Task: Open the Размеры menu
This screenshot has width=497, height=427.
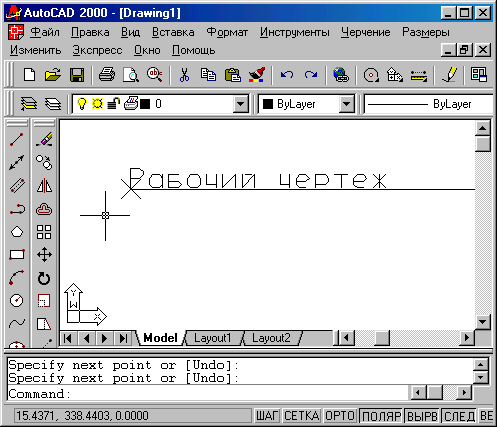Action: (426, 32)
